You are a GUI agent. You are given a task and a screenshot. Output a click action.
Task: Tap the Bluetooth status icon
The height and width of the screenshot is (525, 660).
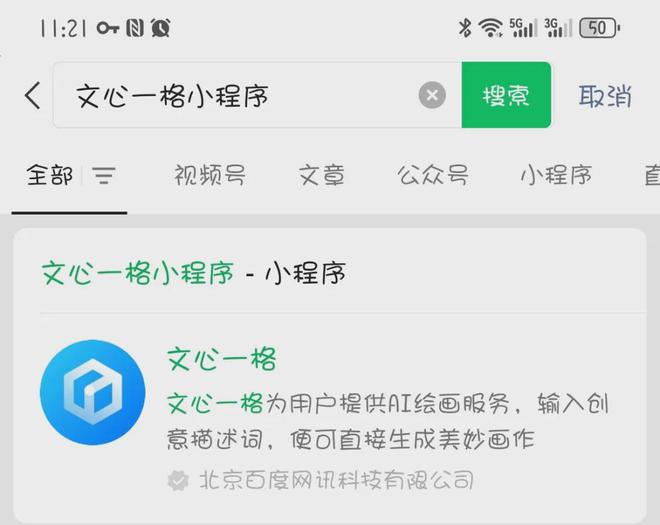click(x=465, y=28)
